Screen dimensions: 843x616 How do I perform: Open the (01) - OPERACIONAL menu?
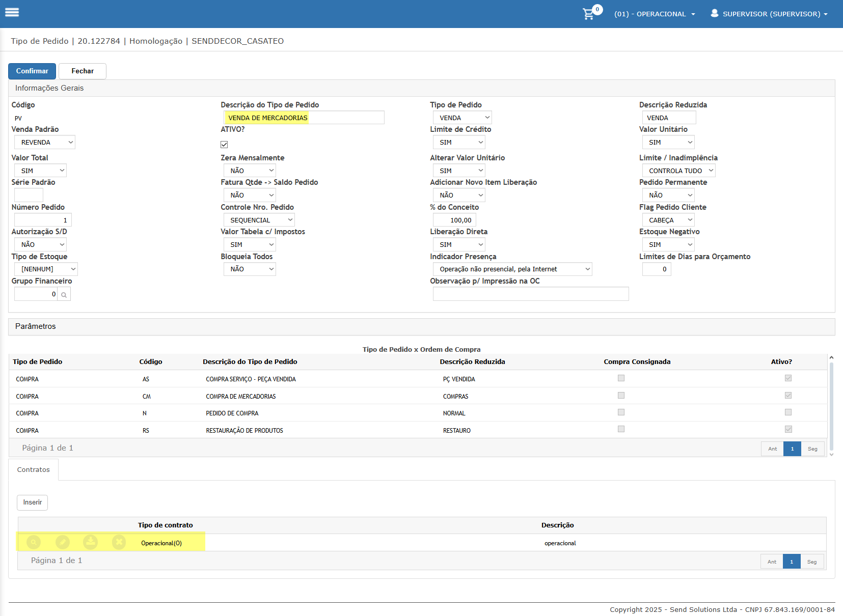click(x=654, y=14)
